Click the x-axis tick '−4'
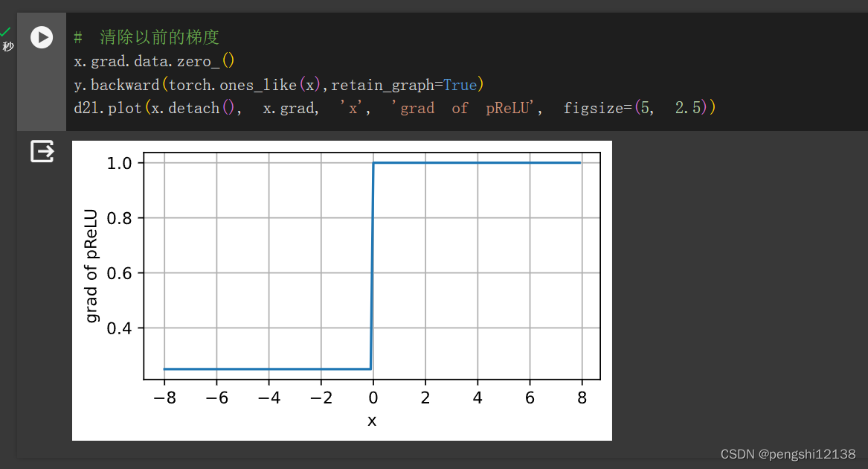Viewport: 868px width, 469px height. point(269,398)
